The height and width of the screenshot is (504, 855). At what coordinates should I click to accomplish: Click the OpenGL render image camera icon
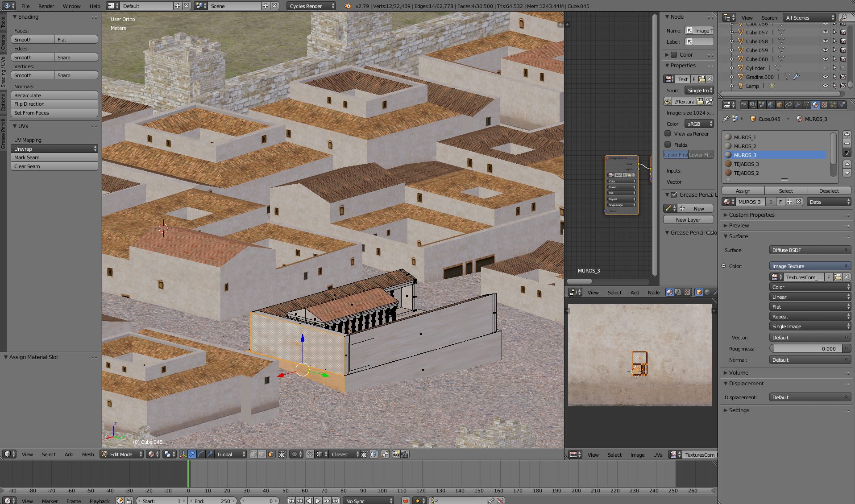[x=396, y=454]
